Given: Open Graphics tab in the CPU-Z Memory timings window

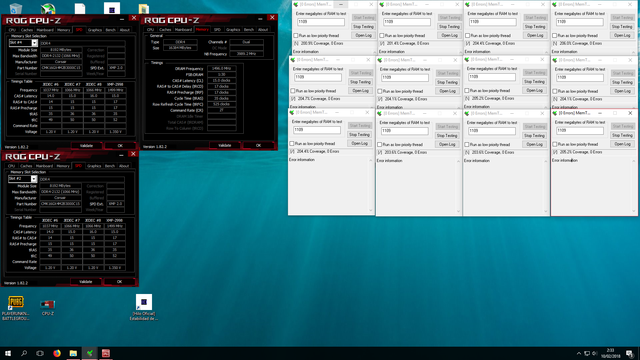Looking at the screenshot, I should click(233, 29).
